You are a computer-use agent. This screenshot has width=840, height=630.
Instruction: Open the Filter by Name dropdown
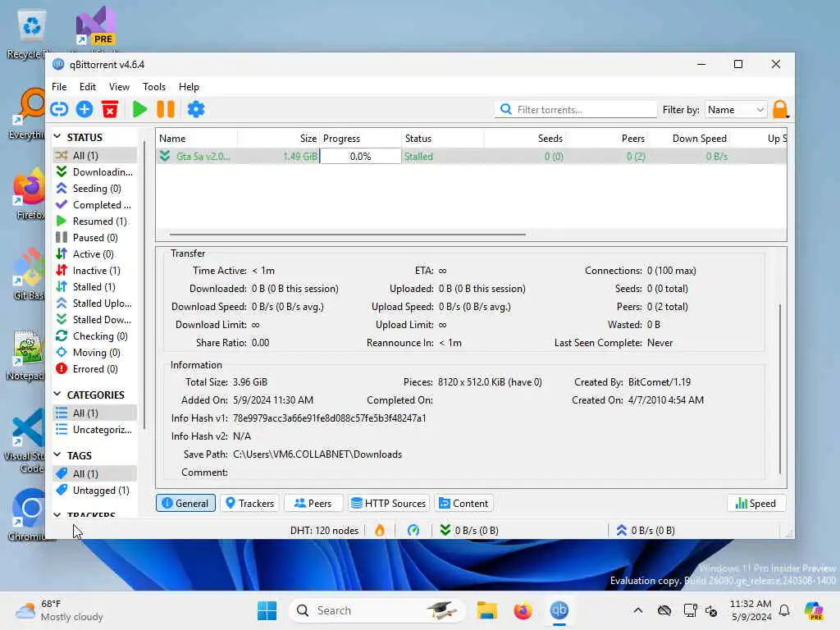coord(736,109)
